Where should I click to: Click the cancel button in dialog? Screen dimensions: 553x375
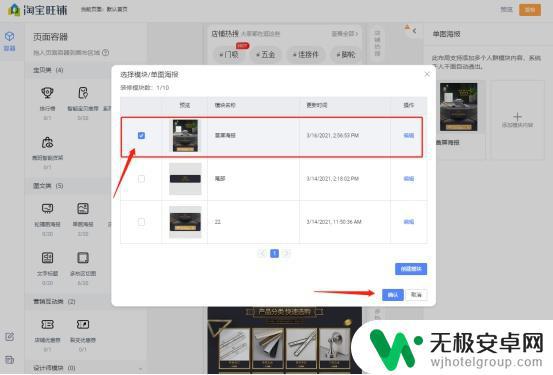coord(417,295)
